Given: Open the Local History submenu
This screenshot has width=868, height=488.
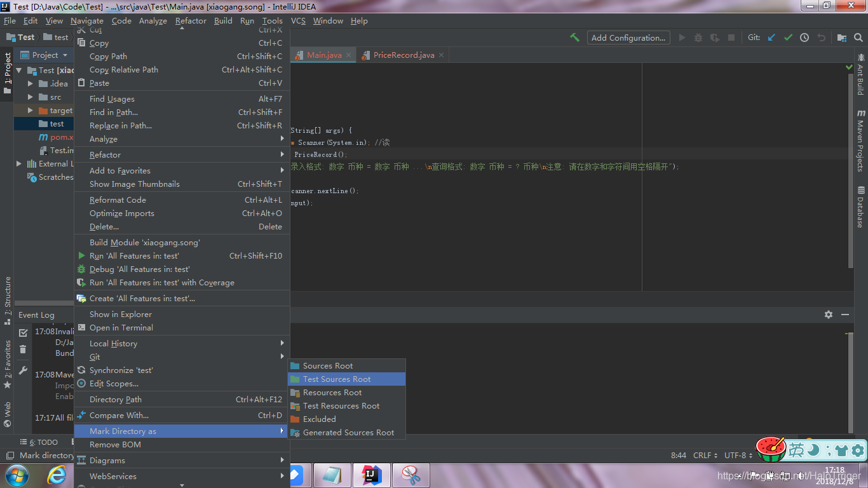Looking at the screenshot, I should click(x=182, y=343).
